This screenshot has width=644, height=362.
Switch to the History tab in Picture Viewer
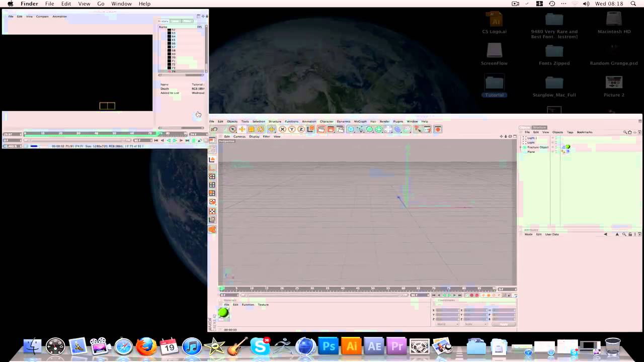point(163,21)
